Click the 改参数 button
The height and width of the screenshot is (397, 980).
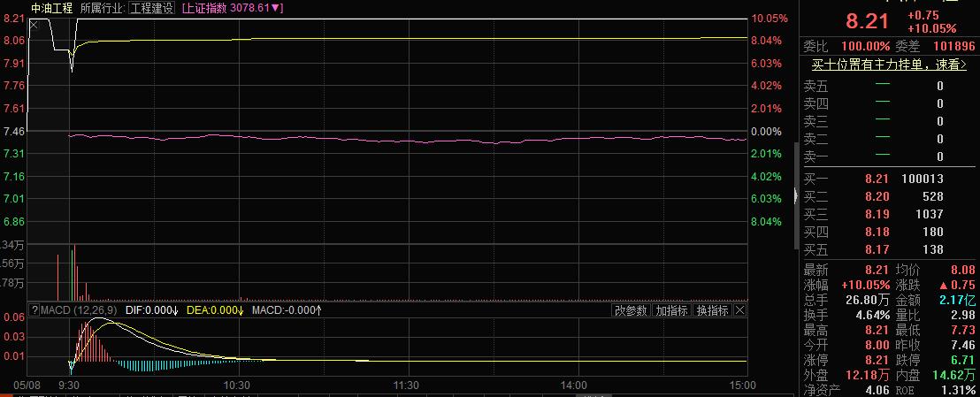click(x=632, y=310)
